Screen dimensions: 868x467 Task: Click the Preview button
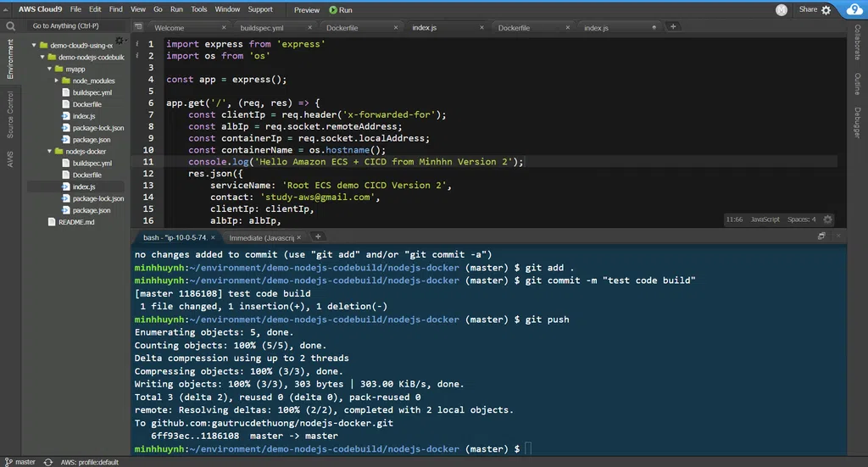pos(307,10)
